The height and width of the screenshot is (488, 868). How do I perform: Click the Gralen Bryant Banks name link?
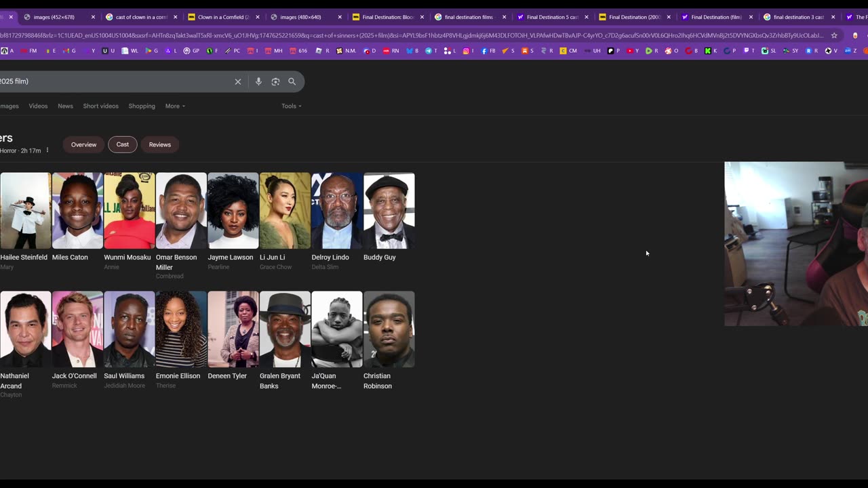tap(280, 381)
